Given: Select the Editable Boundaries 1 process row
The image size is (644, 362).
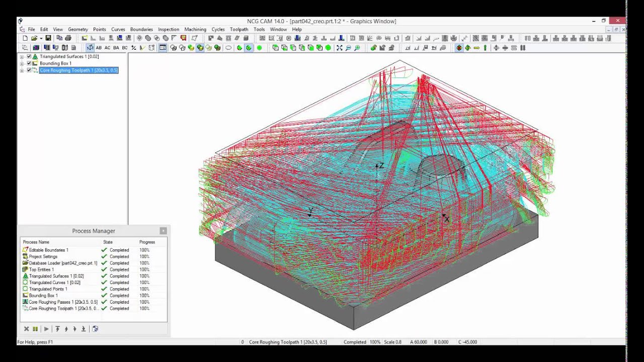Looking at the screenshot, I should pyautogui.click(x=93, y=250).
